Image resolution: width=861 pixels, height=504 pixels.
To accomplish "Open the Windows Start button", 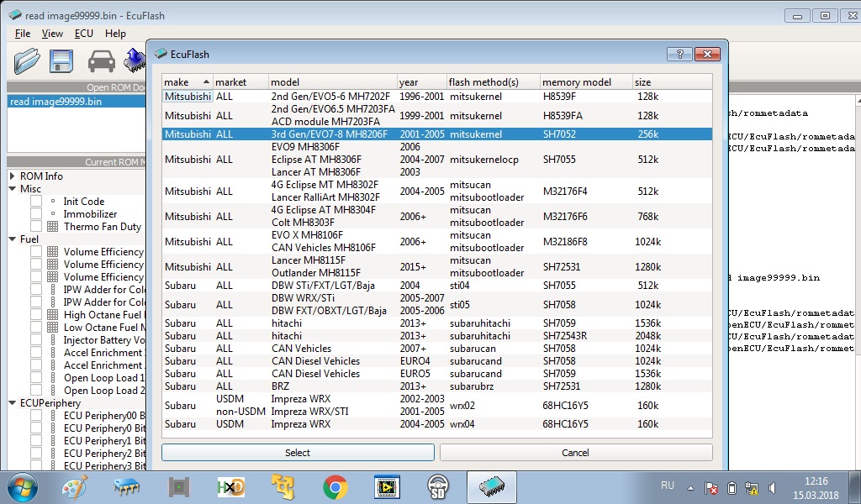I will pyautogui.click(x=23, y=487).
